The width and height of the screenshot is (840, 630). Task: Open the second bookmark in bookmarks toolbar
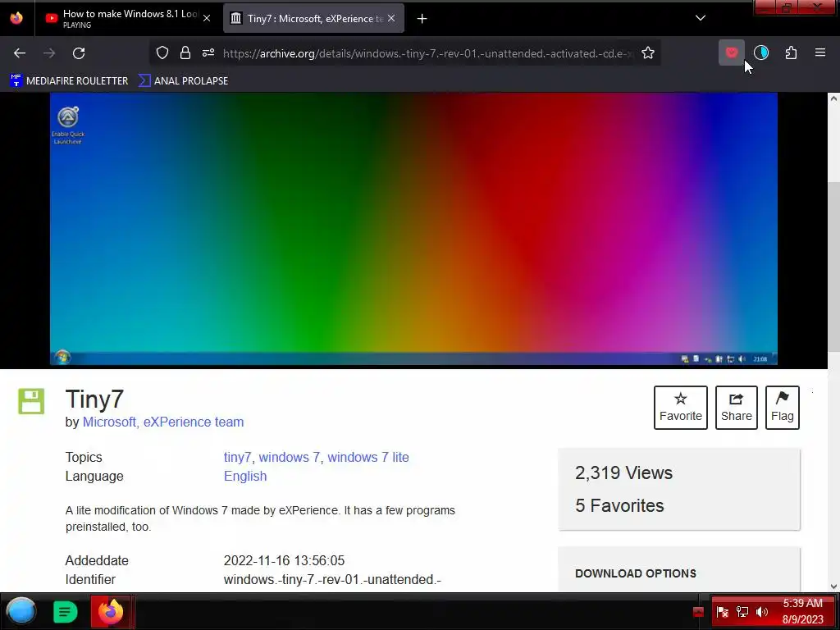click(184, 81)
